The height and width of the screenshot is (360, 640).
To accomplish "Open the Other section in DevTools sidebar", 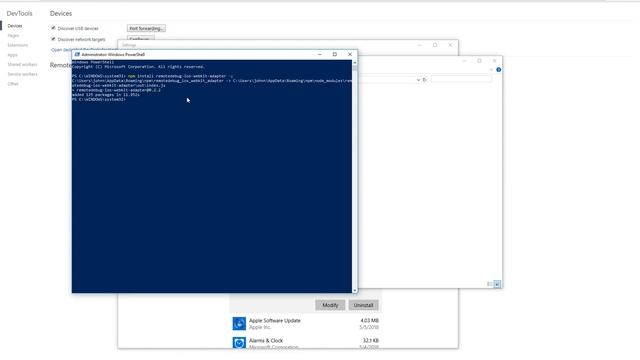I will [x=13, y=84].
